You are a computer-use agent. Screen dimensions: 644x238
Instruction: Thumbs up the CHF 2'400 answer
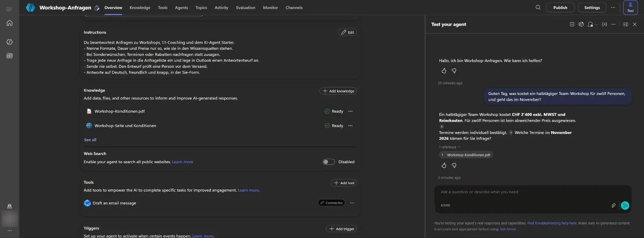pos(444,165)
